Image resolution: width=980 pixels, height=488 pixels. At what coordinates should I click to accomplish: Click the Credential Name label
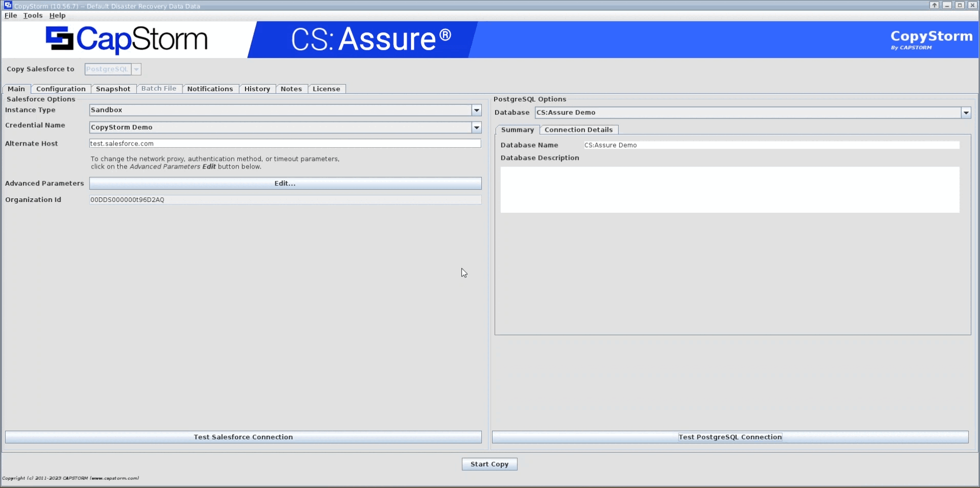35,125
